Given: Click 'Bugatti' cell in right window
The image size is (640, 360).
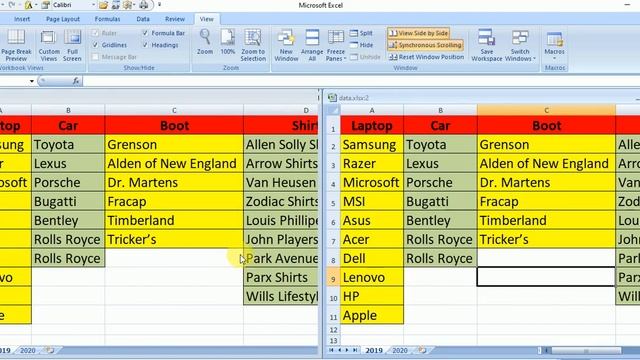Looking at the screenshot, I should (x=440, y=202).
